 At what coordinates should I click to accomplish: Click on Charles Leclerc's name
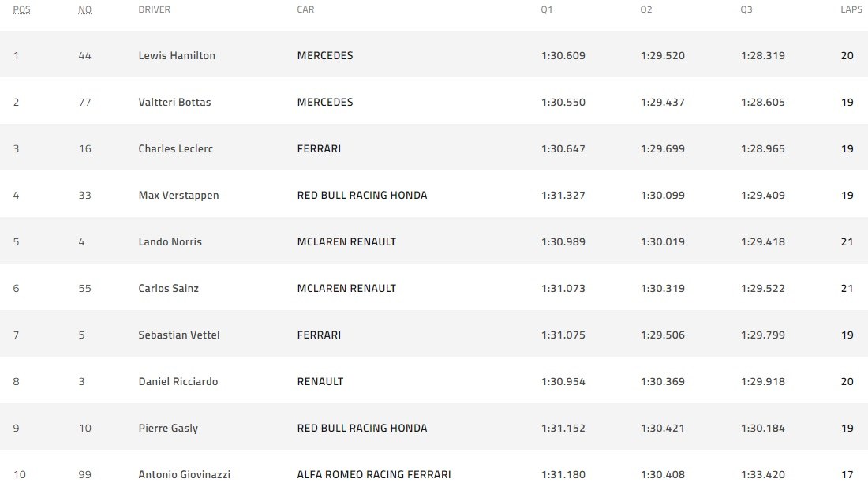[175, 149]
